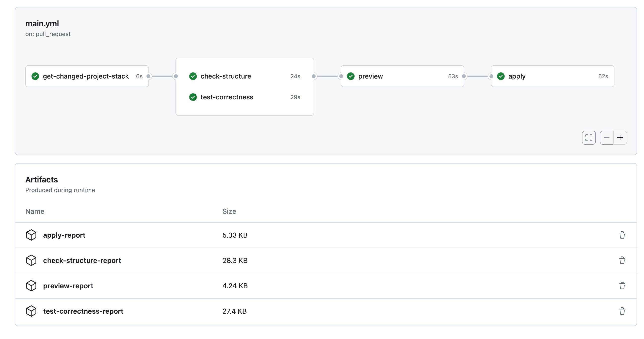Download the apply-report artifact
Viewport: 644px width, 339px height.
[x=64, y=235]
